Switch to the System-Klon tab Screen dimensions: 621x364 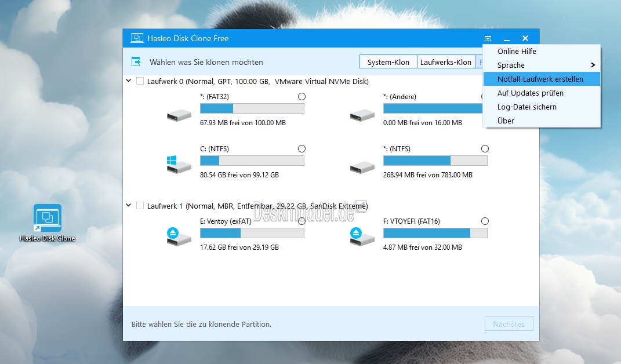point(388,62)
